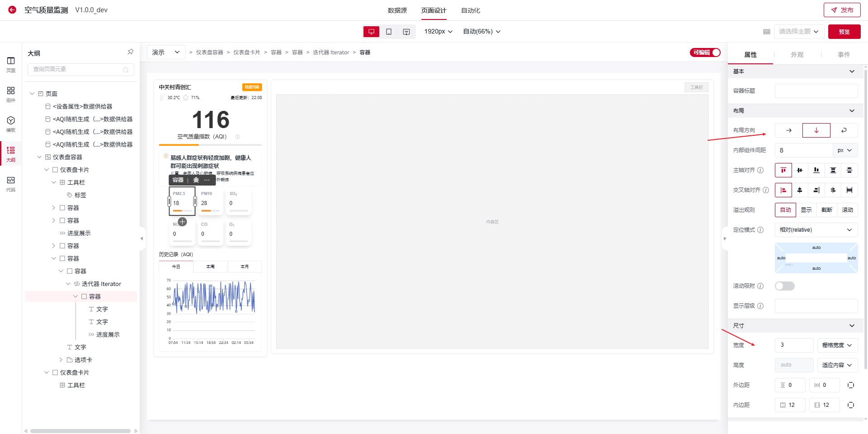Viewport: 868px width, 434px height.
Task: Pin the 大纲 outline panel
Action: (130, 52)
